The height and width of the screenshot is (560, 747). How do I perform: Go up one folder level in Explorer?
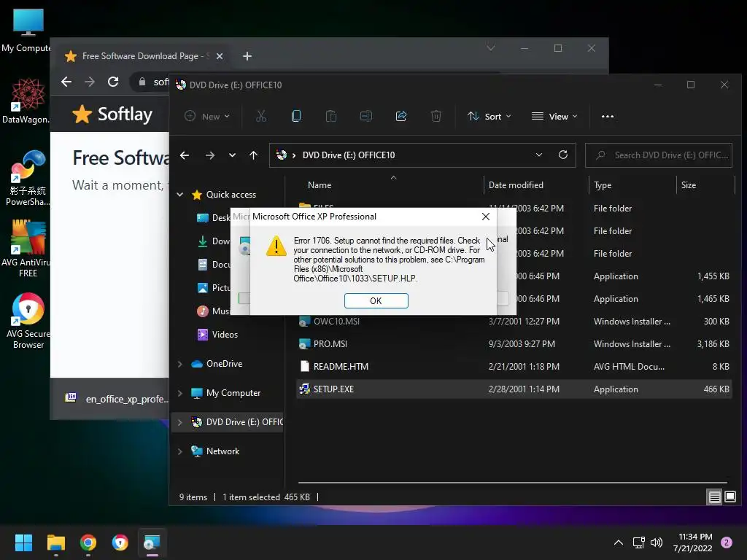pyautogui.click(x=253, y=155)
